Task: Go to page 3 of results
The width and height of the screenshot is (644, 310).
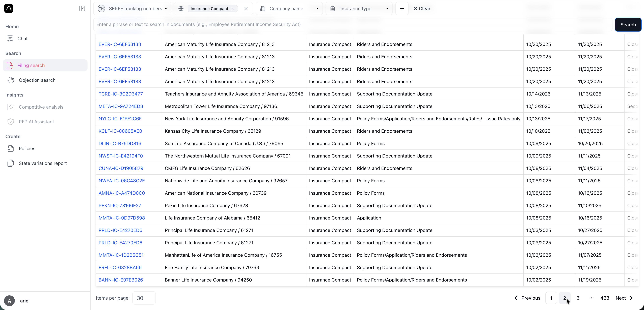Action: pyautogui.click(x=578, y=298)
